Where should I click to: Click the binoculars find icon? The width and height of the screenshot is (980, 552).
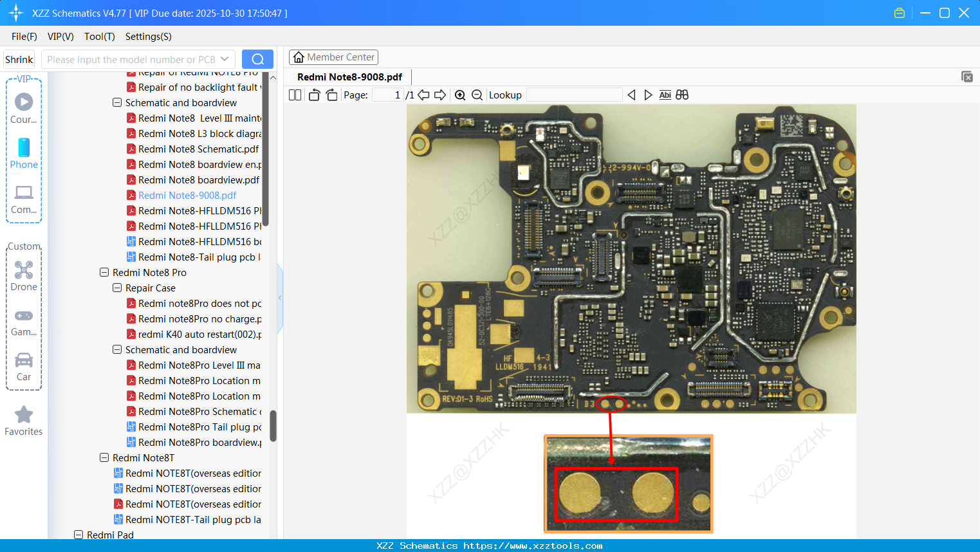tap(682, 95)
